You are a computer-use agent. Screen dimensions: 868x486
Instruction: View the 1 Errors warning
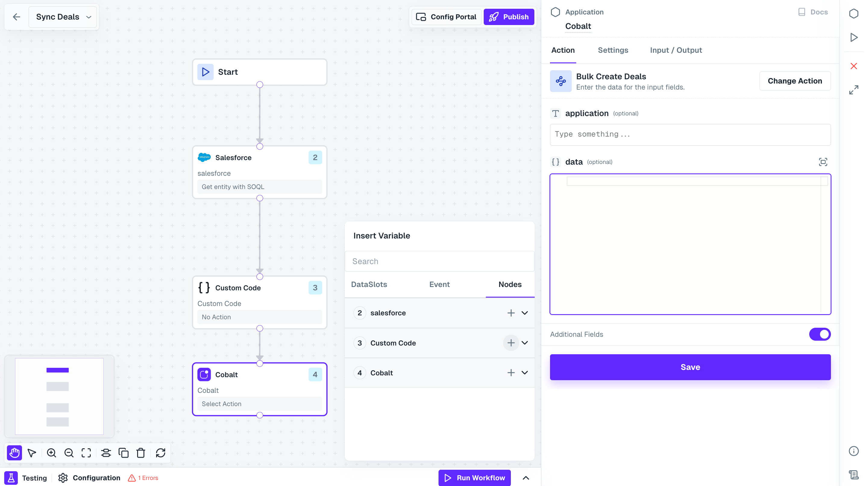pos(143,478)
